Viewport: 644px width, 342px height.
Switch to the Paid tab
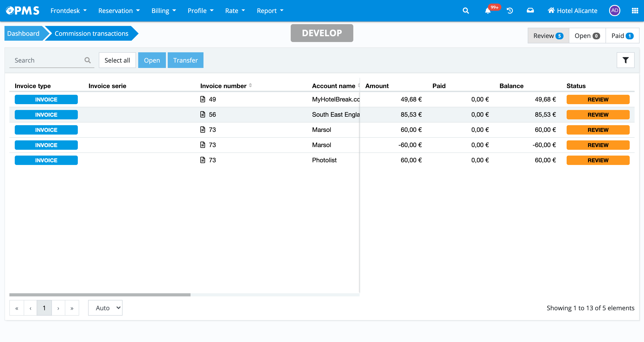pos(622,36)
